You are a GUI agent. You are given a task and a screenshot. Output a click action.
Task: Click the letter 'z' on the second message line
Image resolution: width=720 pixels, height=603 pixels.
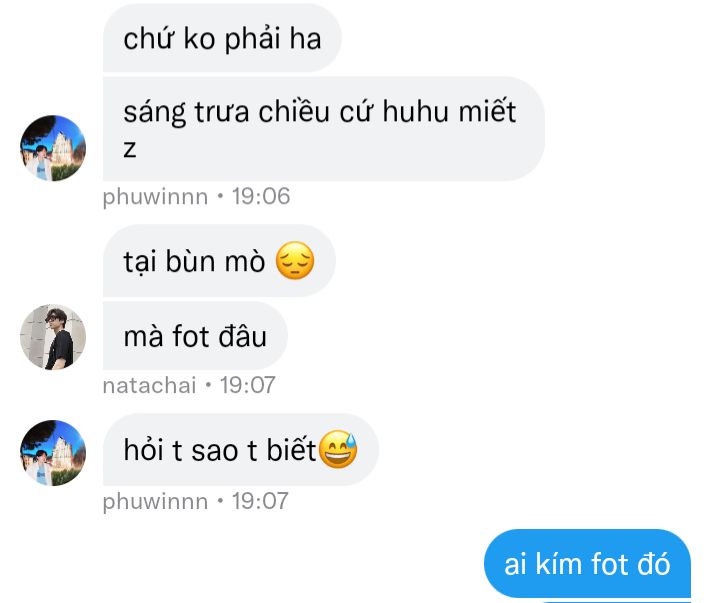click(129, 149)
